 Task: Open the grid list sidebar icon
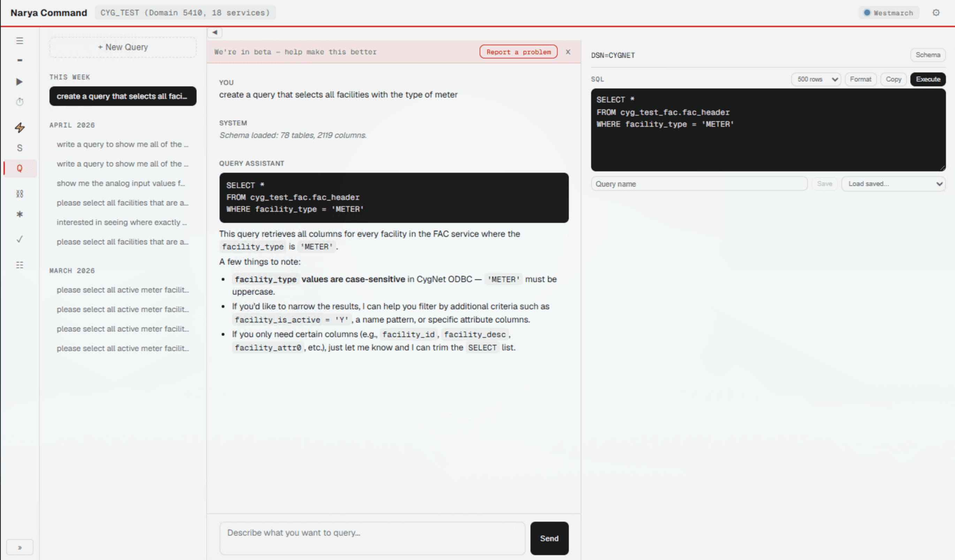(20, 265)
